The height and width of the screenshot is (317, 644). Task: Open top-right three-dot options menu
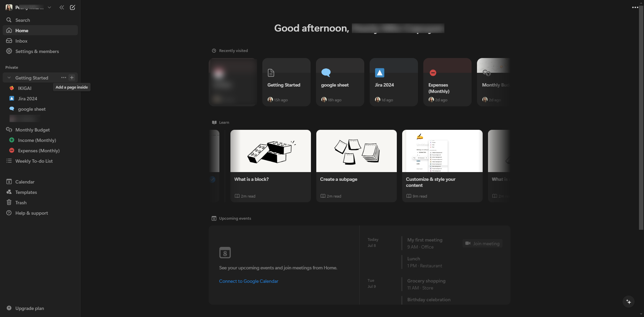pos(635,7)
